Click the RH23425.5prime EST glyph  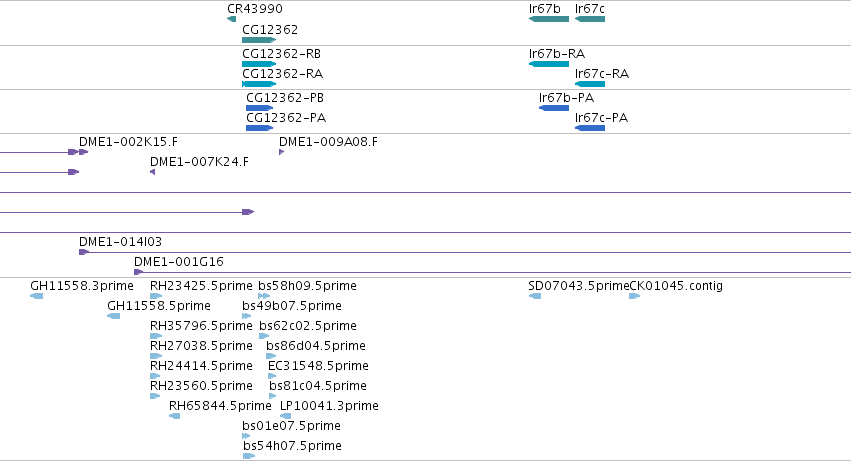click(x=156, y=296)
